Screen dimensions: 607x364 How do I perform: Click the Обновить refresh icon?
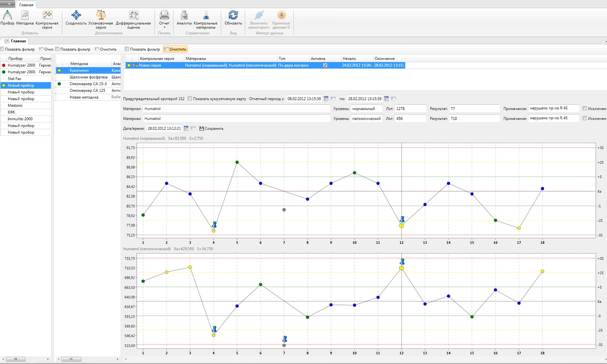[233, 15]
